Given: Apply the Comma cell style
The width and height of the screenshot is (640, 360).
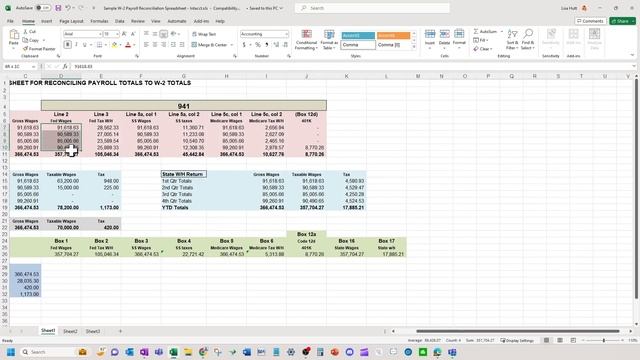Looking at the screenshot, I should pos(358,45).
